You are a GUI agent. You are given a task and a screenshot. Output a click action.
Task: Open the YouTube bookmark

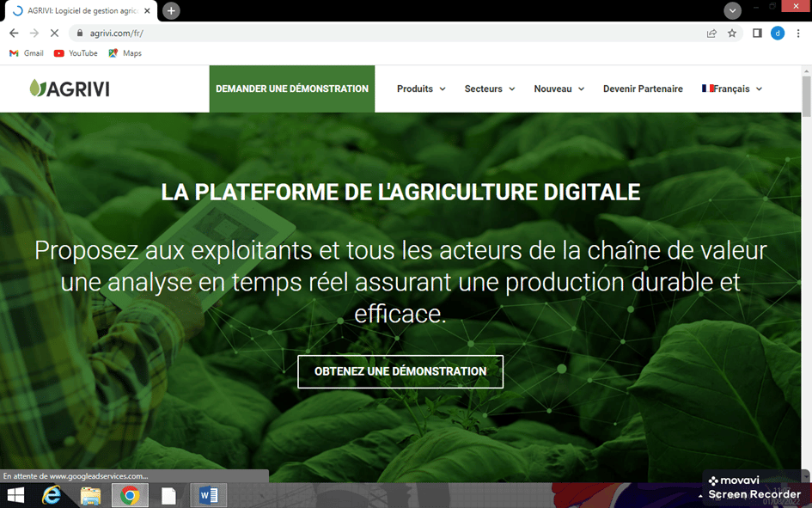click(x=76, y=53)
